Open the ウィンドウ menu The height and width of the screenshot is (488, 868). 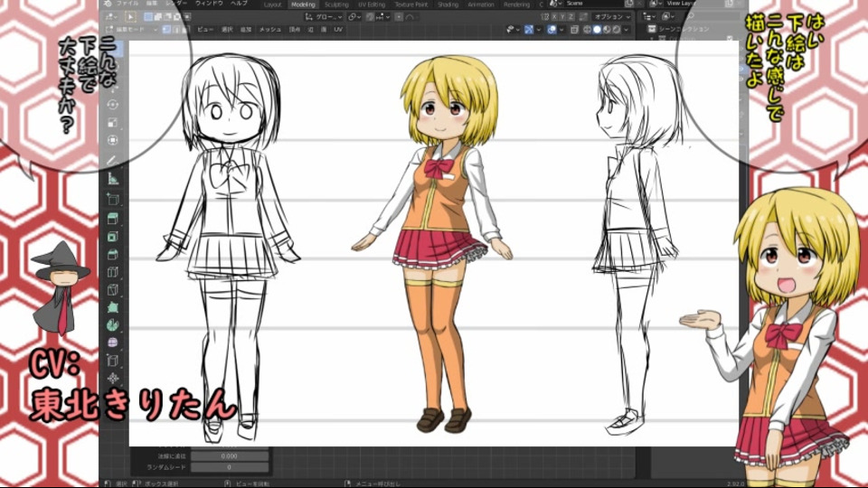tap(209, 4)
